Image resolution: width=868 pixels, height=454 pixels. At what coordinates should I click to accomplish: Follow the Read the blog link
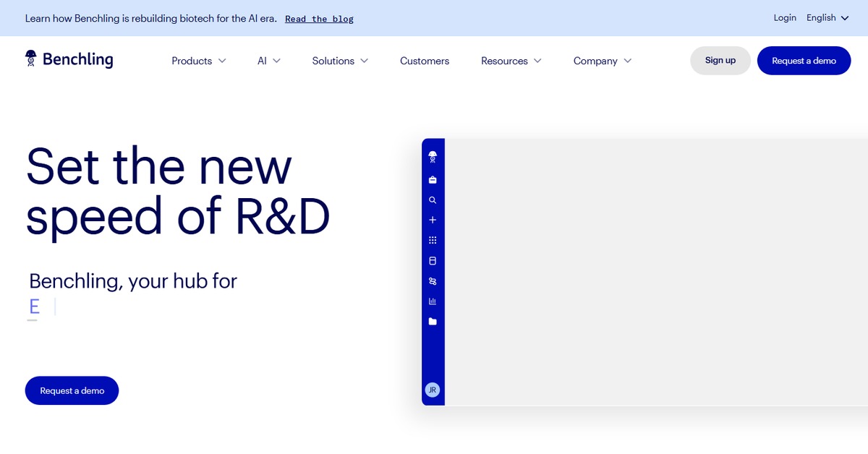coord(319,19)
